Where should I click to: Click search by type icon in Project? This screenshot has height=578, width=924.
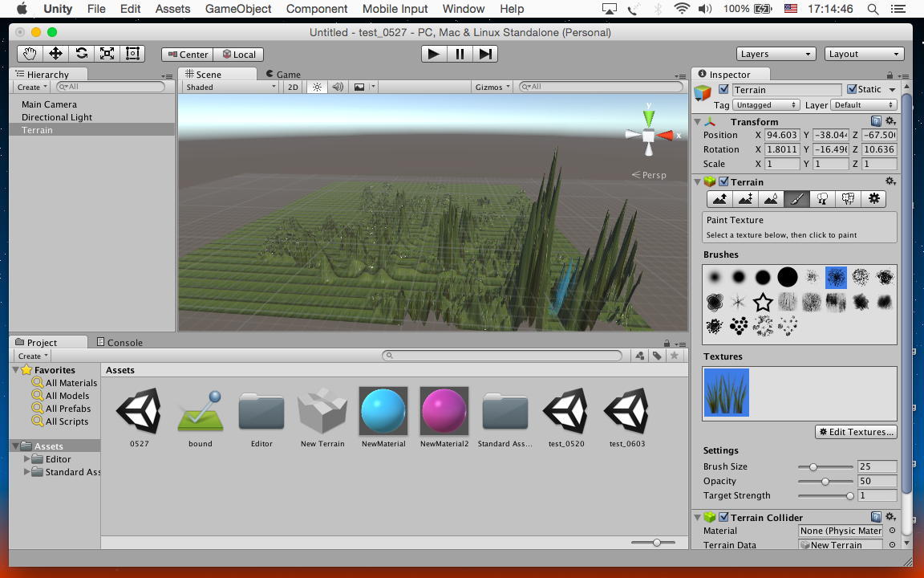click(x=640, y=356)
